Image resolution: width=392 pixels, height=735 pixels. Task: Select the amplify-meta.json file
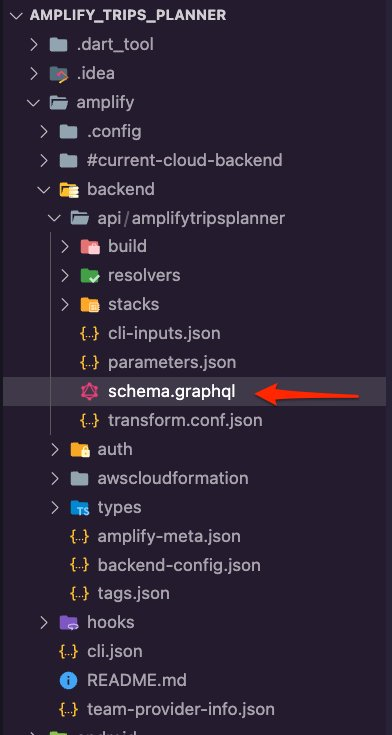pyautogui.click(x=169, y=536)
